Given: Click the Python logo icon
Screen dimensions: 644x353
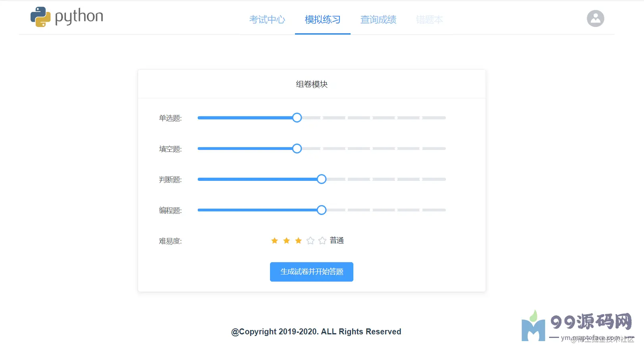Looking at the screenshot, I should pos(40,17).
